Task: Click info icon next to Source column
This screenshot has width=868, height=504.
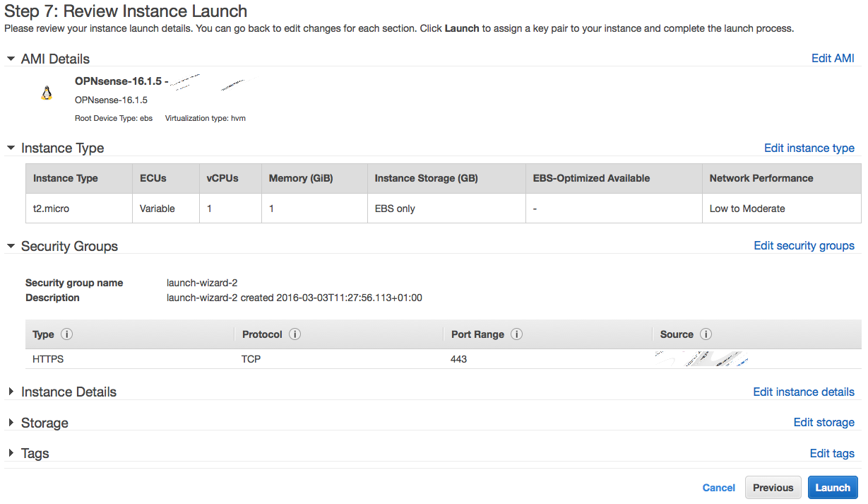Action: pyautogui.click(x=706, y=334)
